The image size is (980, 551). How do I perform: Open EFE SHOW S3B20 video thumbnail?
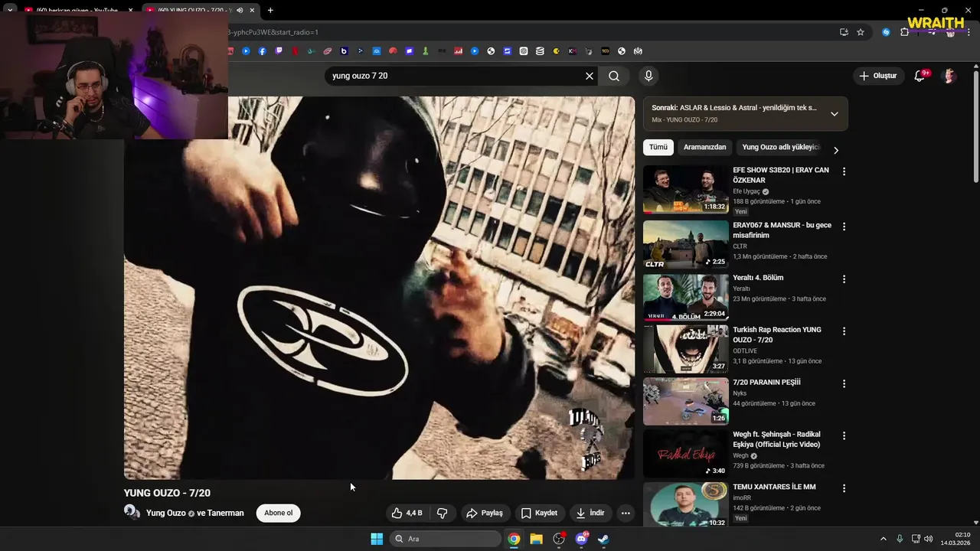(x=686, y=189)
